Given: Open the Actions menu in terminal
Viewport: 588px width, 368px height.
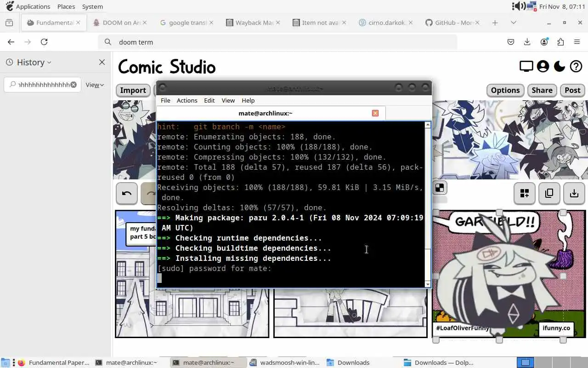Looking at the screenshot, I should pyautogui.click(x=187, y=100).
